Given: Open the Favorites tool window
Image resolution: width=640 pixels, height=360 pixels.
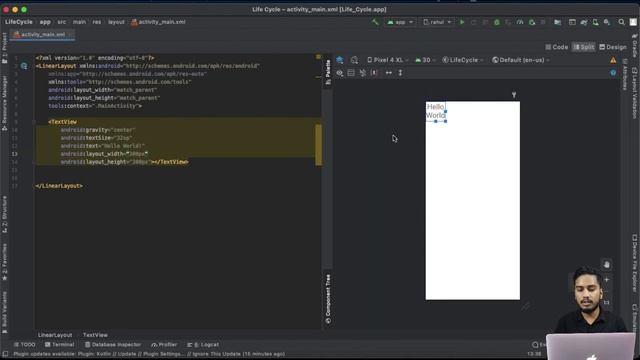Looking at the screenshot, I should tap(4, 262).
